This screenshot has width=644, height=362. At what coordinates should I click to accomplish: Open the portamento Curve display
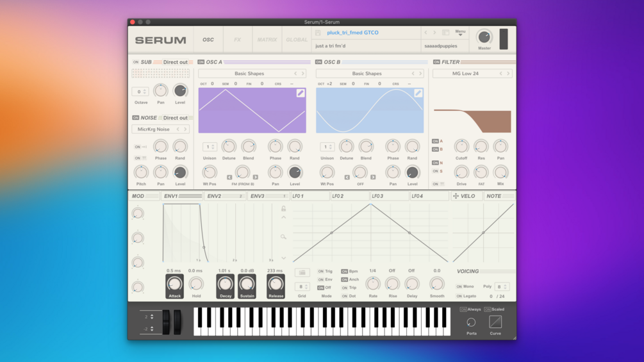(x=495, y=322)
